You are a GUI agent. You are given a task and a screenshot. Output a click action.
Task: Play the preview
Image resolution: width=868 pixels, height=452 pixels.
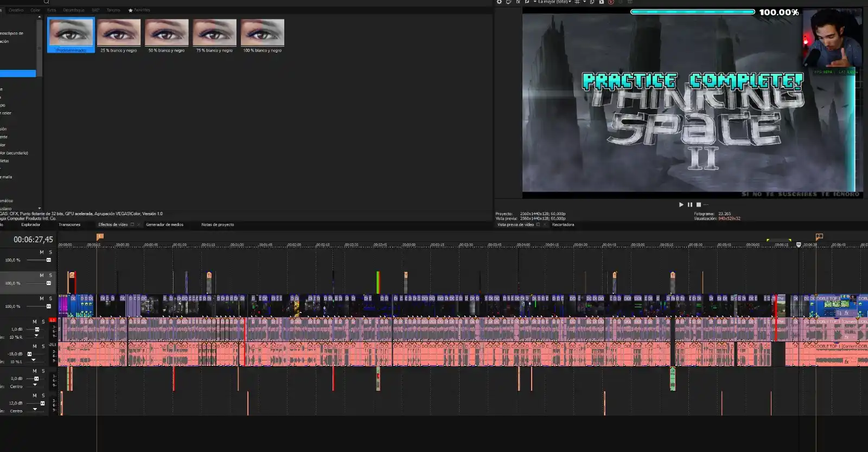click(x=681, y=204)
